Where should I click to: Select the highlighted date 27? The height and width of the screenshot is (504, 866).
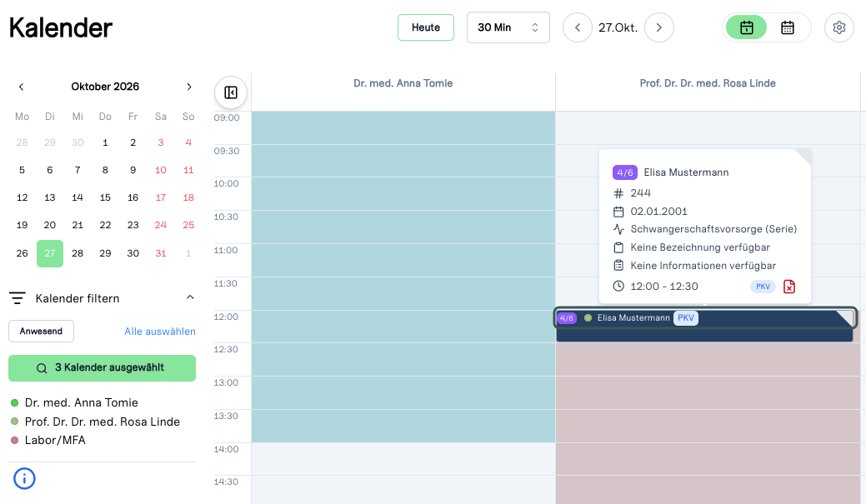50,253
